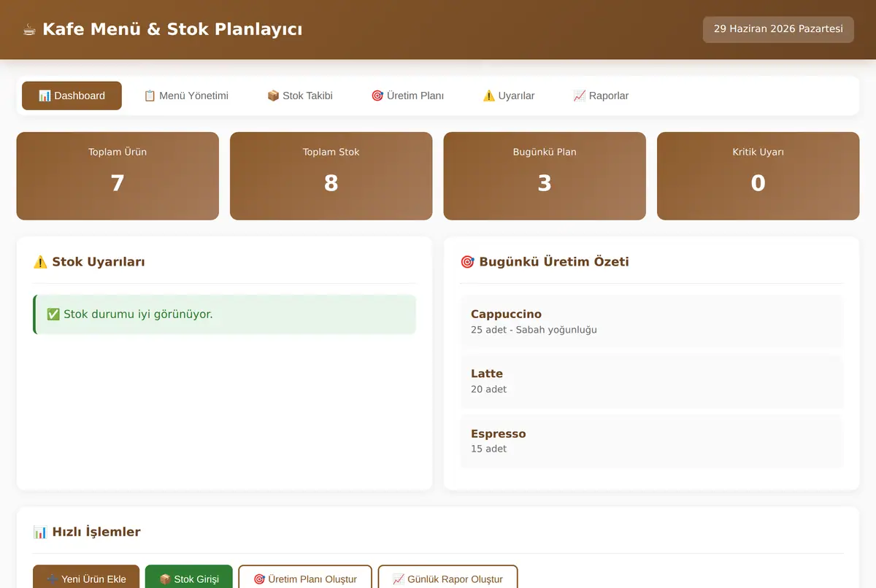Click the target icon beside Bugünkü Üretim Özeti
This screenshot has height=588, width=876.
tap(467, 262)
